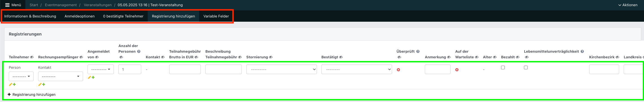Open the hamburger Menü icon
This screenshot has height=102, width=644.
point(7,5)
